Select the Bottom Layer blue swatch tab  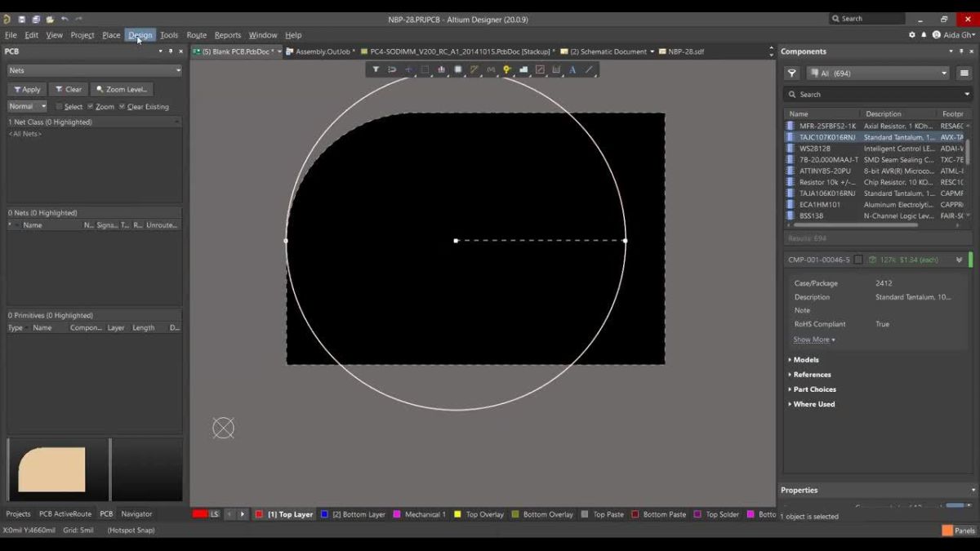click(x=353, y=514)
